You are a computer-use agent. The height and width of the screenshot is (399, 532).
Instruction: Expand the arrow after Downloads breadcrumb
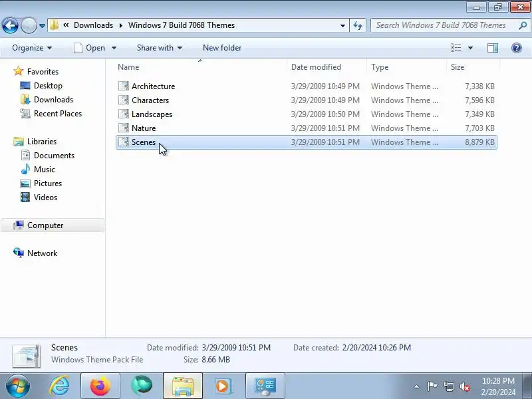point(121,25)
